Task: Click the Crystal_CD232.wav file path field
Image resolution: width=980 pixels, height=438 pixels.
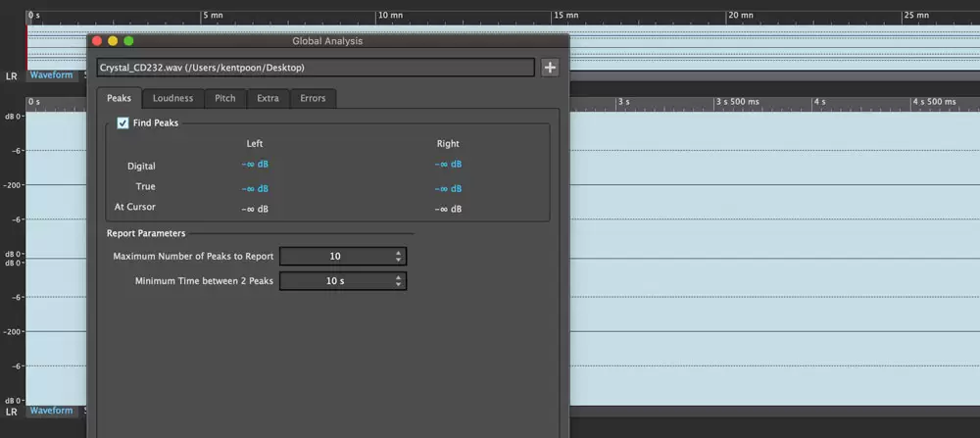Action: [x=316, y=68]
